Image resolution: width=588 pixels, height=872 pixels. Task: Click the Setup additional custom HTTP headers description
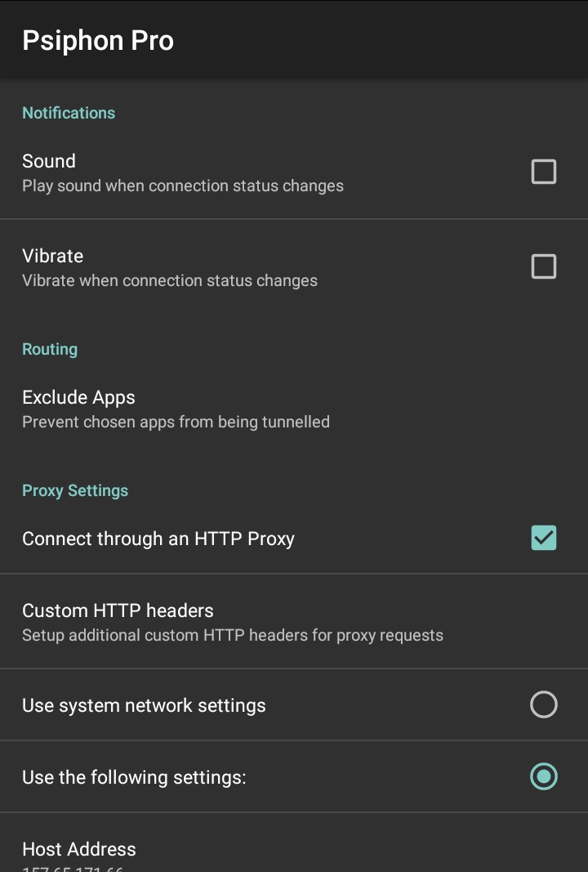click(x=233, y=635)
